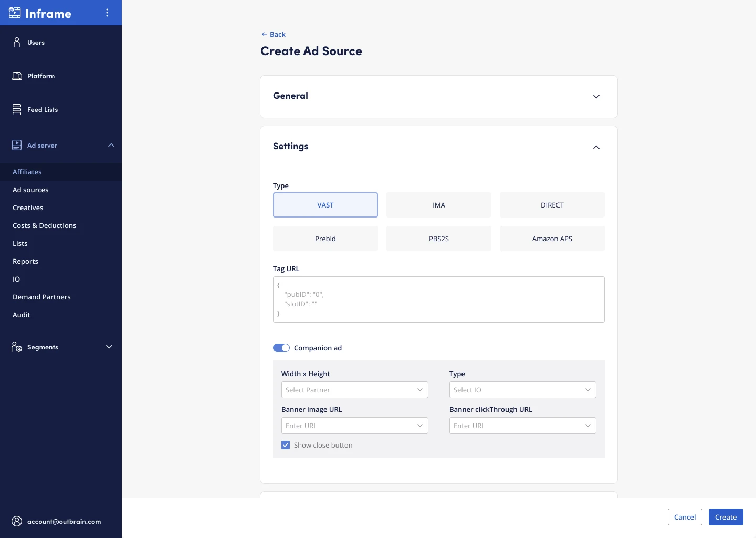Open the Width x Height dropdown
Viewport: 756px width, 538px height.
pos(355,390)
